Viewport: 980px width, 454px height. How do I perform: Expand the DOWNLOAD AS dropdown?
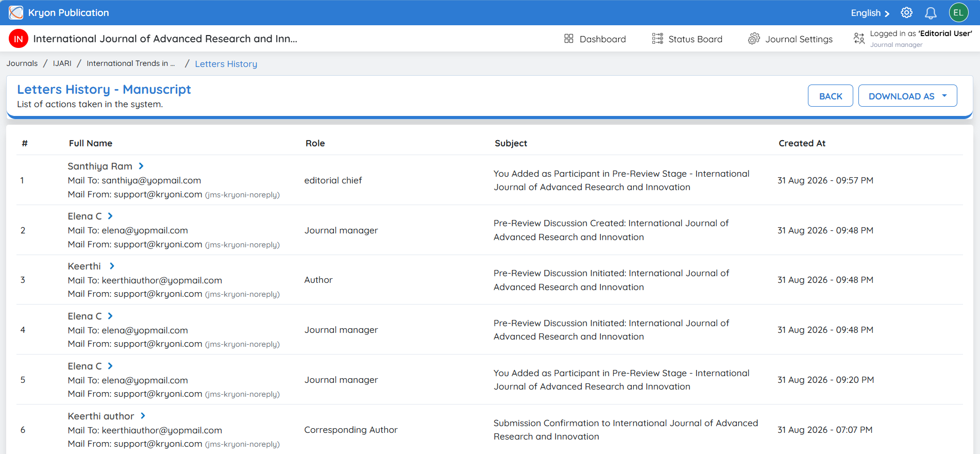(907, 96)
